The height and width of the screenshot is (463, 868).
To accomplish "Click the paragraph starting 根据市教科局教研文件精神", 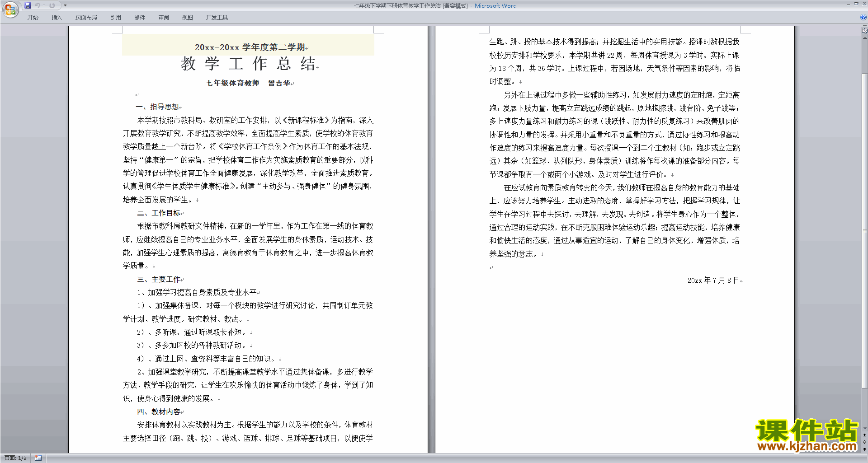I will (248, 246).
